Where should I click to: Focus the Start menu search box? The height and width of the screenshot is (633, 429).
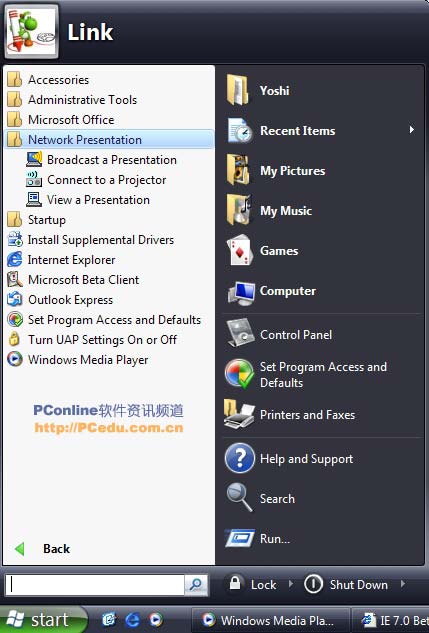click(95, 585)
